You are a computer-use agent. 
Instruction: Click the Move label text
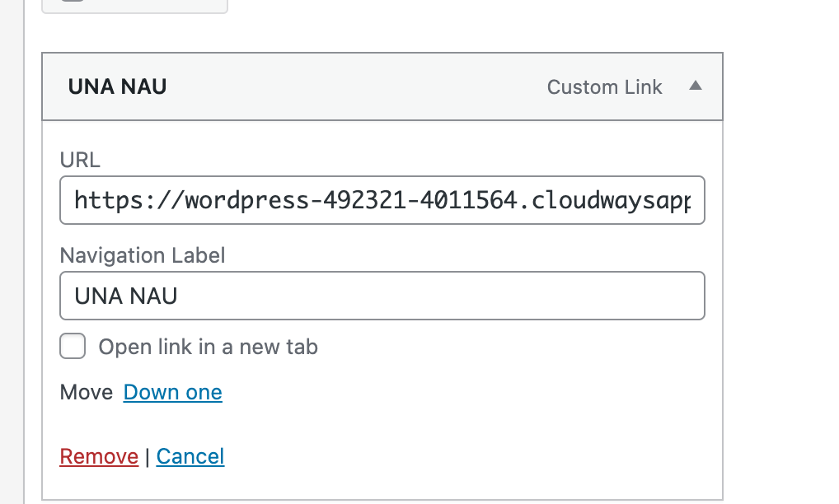point(87,392)
